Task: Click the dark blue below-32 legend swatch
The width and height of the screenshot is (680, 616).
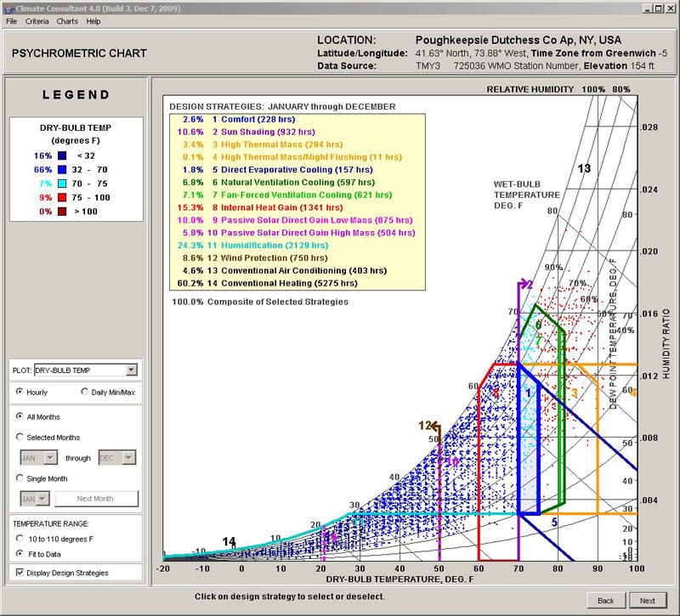Action: click(64, 156)
